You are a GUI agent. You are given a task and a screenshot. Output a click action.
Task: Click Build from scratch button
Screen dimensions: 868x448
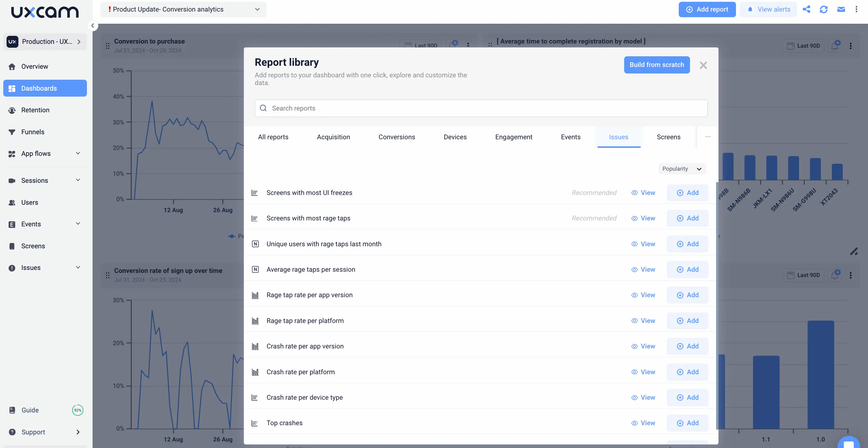[x=656, y=65]
